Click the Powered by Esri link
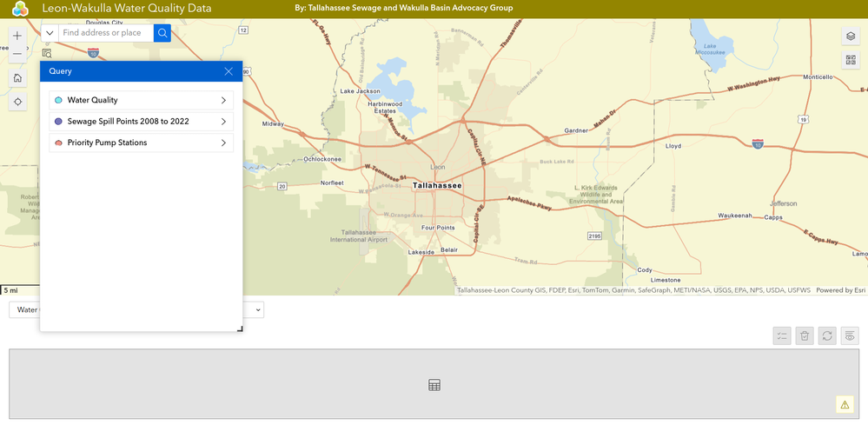Viewport: 868px width, 425px height. (841, 290)
